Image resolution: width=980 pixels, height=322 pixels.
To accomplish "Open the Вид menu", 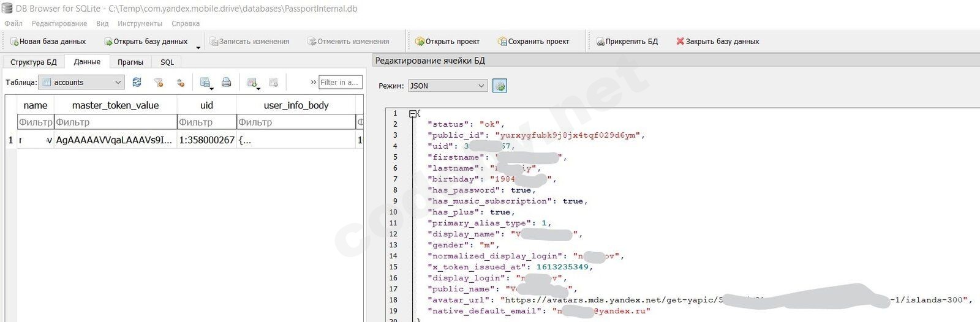I will coord(102,23).
